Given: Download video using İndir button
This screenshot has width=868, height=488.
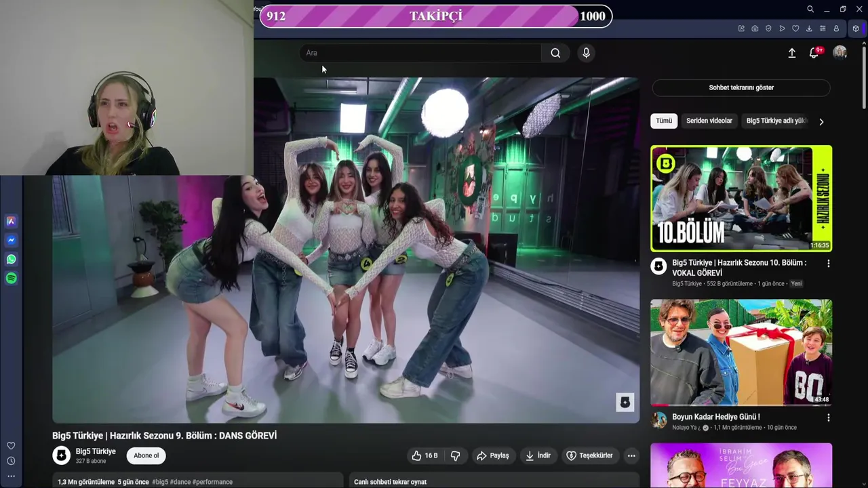Looking at the screenshot, I should pyautogui.click(x=538, y=455).
